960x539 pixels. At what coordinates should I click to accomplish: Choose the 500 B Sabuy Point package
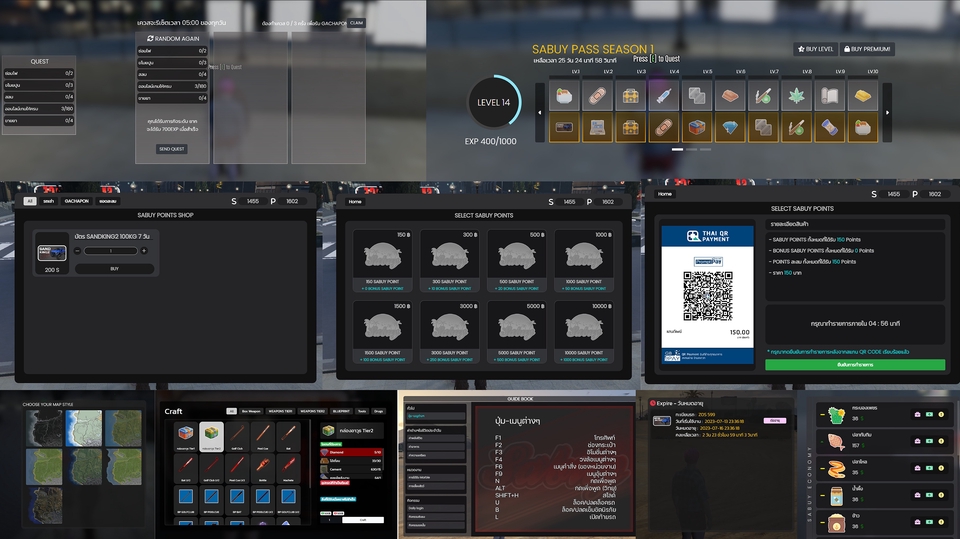click(x=517, y=261)
